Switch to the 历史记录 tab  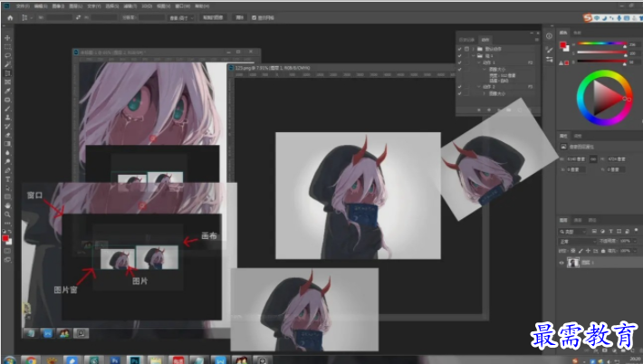pyautogui.click(x=467, y=40)
